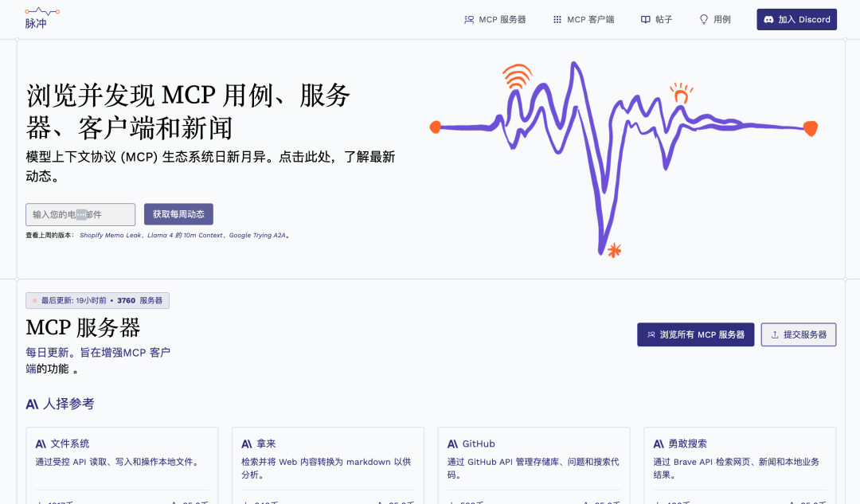Image resolution: width=860 pixels, height=504 pixels.
Task: Open the MCP 客户端 navigation item
Action: point(590,19)
